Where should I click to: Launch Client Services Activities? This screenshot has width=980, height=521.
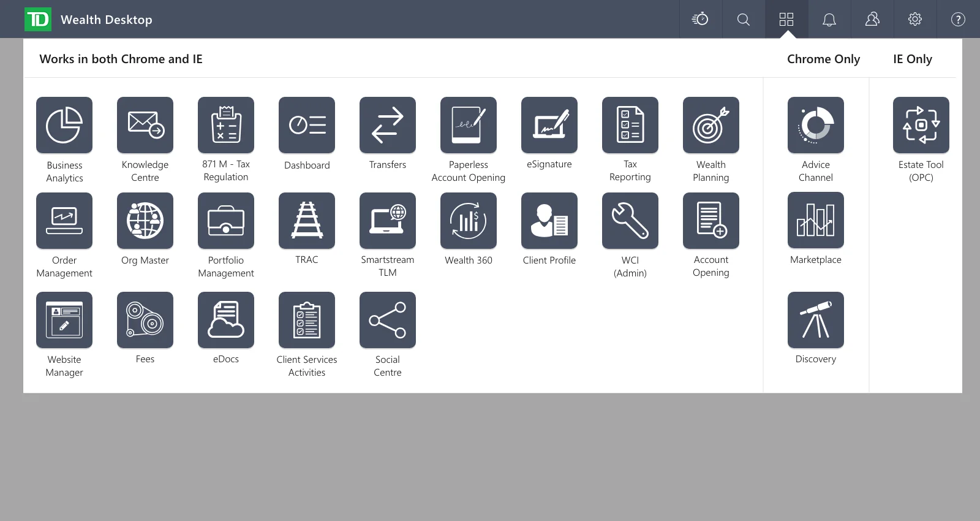tap(307, 320)
